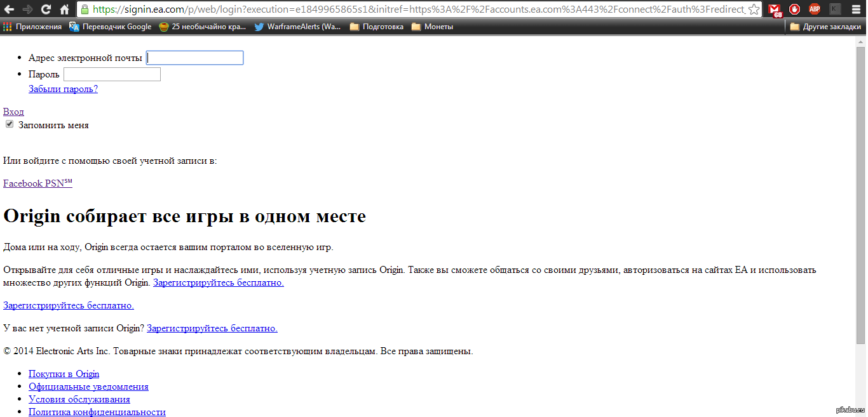Open the Официальные уведомления link
Image resolution: width=868 pixels, height=417 pixels.
point(88,387)
